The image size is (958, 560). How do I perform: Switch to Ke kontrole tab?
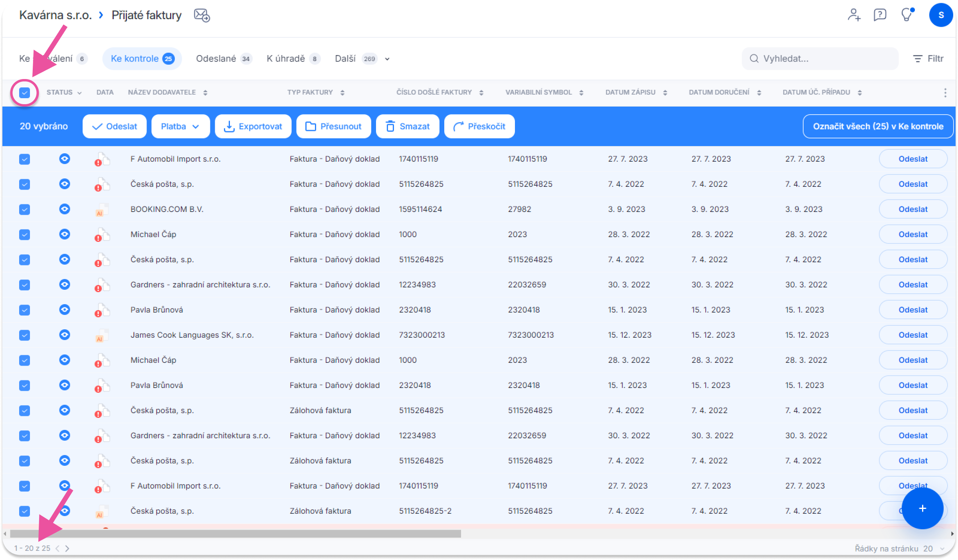[142, 59]
